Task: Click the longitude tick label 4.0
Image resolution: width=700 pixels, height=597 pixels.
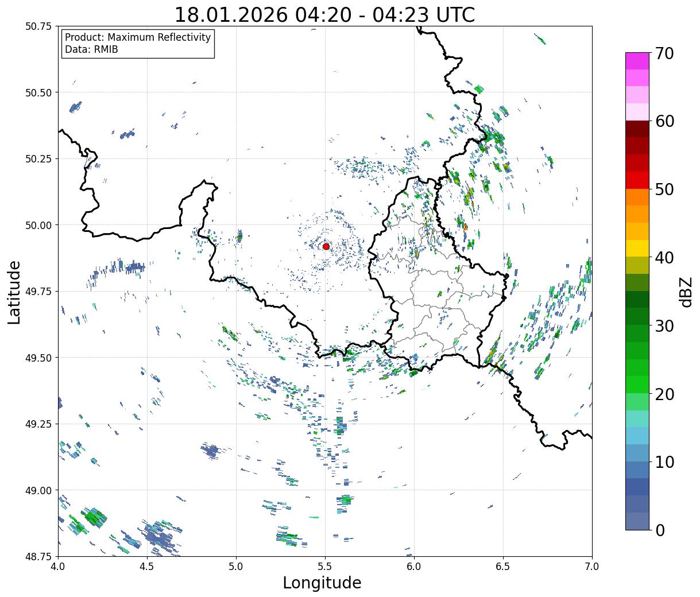Action: tap(58, 567)
